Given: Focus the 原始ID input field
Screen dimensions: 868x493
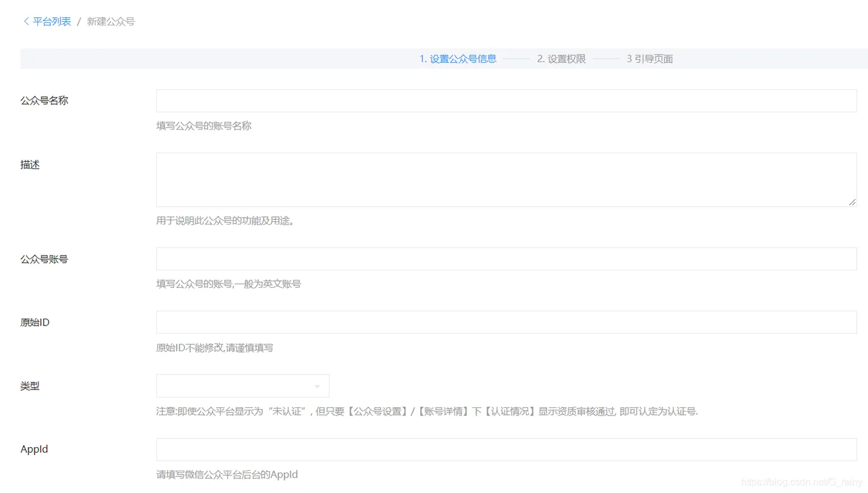Looking at the screenshot, I should (507, 322).
